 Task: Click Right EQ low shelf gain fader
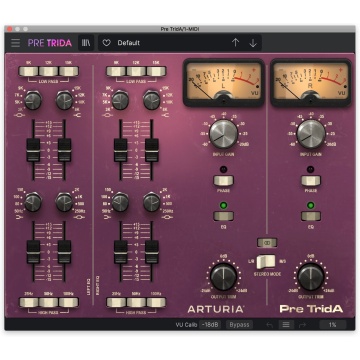[121, 252]
